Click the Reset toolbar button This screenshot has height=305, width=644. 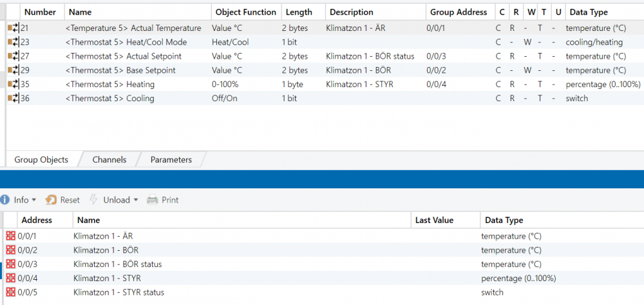pyautogui.click(x=62, y=200)
